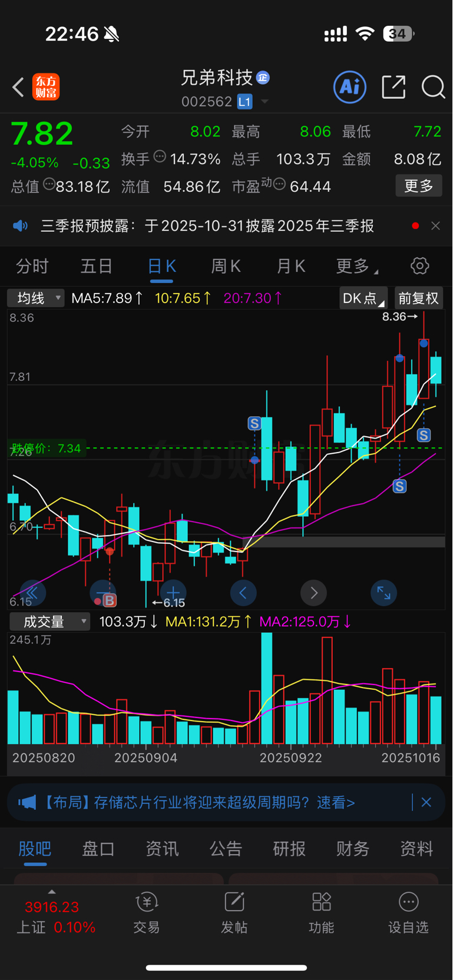Tap the 总值 info icon
The height and width of the screenshot is (980, 453).
(49, 184)
